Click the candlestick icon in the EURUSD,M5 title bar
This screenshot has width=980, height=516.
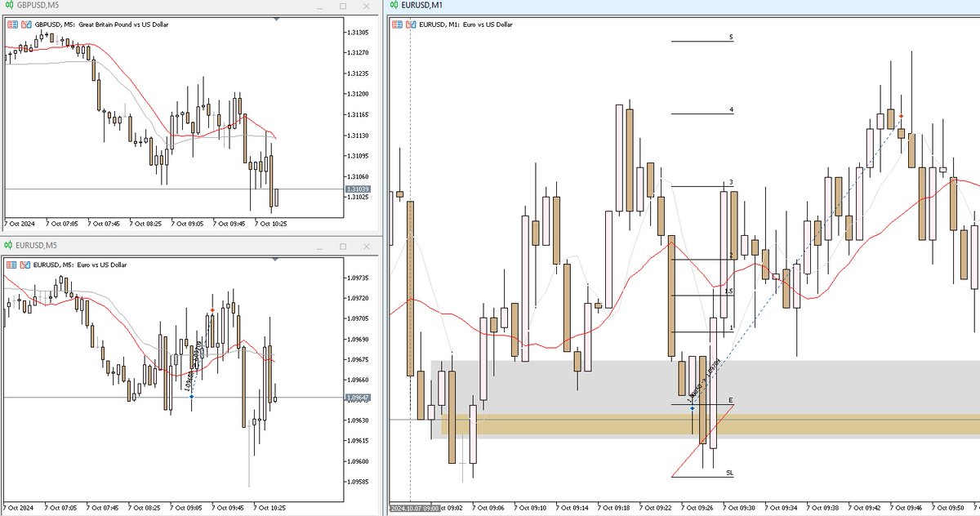coord(9,246)
